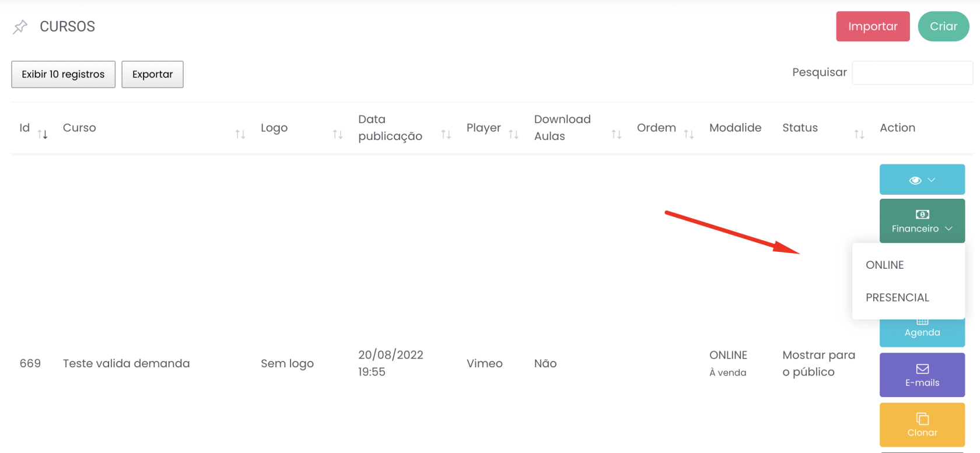The image size is (980, 453).
Task: Open the Exibir 10 registros selector
Action: 63,75
